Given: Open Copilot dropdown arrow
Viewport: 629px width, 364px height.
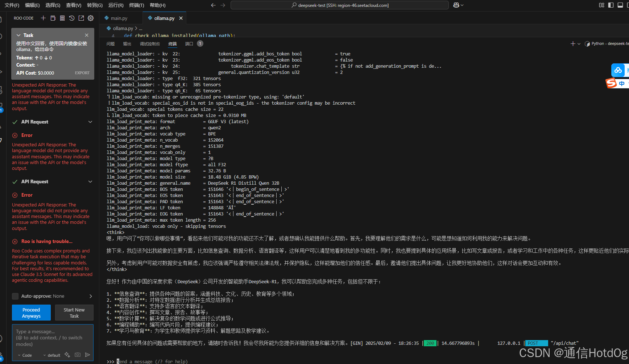Looking at the screenshot, I should click(462, 5).
